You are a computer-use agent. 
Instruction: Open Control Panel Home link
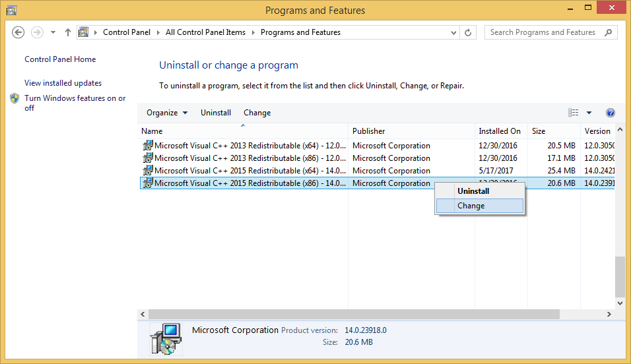click(60, 59)
